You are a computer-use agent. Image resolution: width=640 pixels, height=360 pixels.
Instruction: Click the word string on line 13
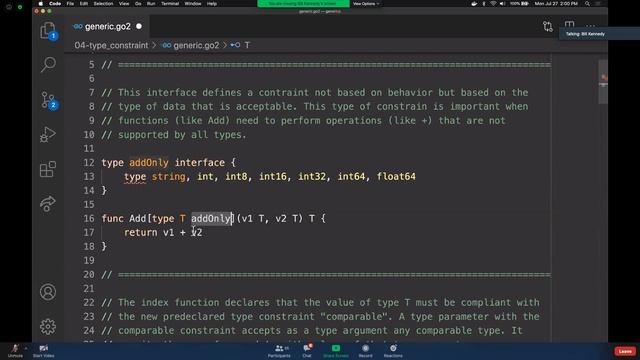(169, 177)
